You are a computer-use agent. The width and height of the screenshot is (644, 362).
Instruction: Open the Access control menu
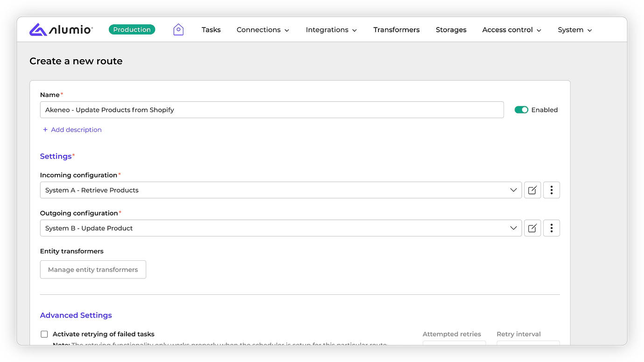point(512,30)
